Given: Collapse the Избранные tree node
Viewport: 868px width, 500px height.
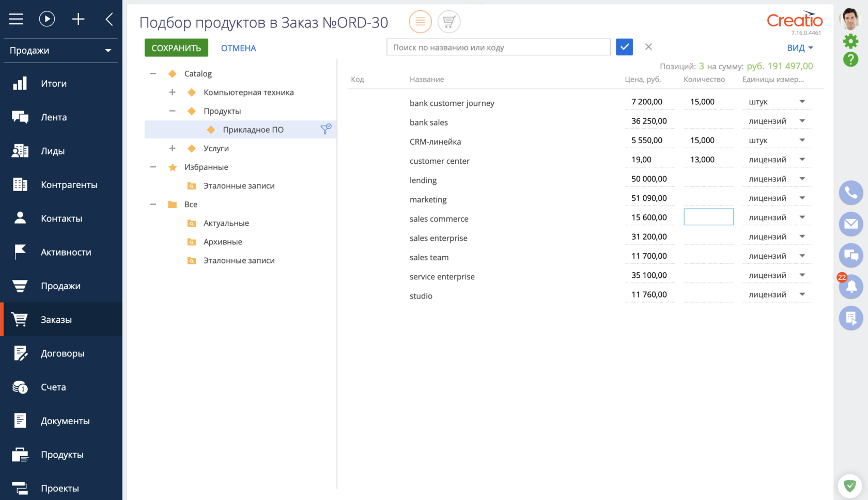Looking at the screenshot, I should [153, 167].
